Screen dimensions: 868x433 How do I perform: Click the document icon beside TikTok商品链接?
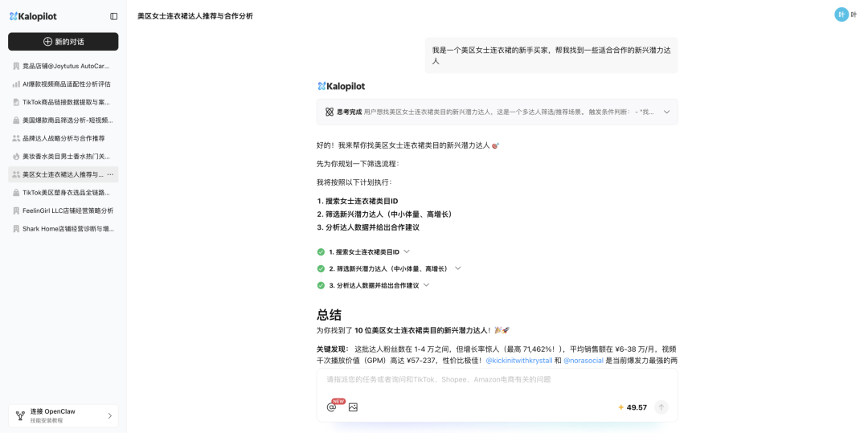(x=16, y=102)
